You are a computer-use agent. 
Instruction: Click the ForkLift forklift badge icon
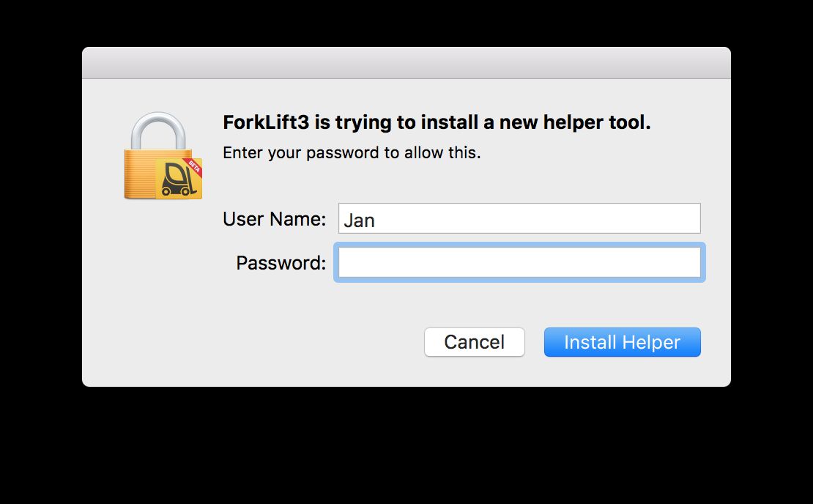point(177,179)
